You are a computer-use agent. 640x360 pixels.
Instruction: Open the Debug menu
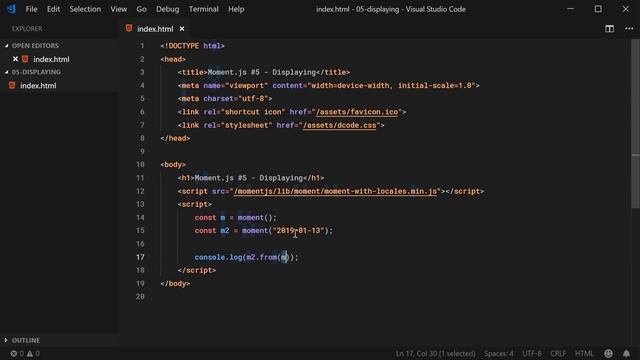pyautogui.click(x=167, y=9)
